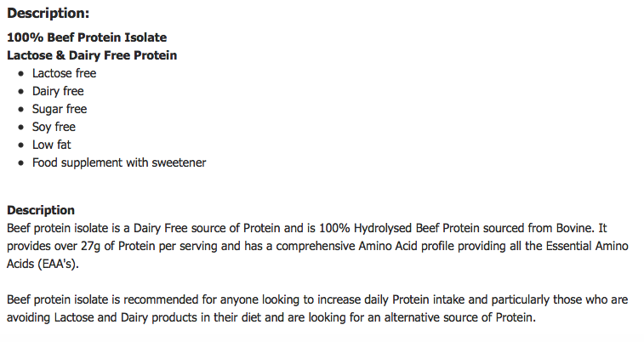
Task: Click 'Food supplement with sweetener' list item
Action: tap(119, 162)
